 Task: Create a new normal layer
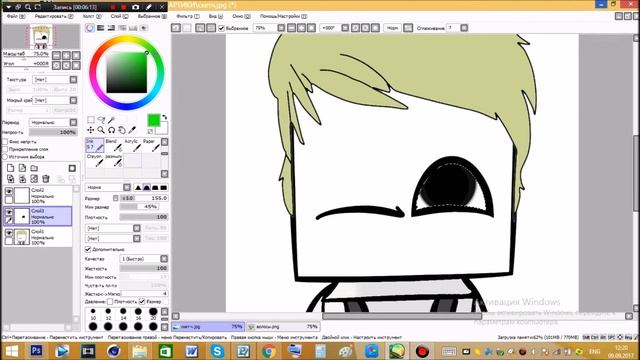[11, 168]
